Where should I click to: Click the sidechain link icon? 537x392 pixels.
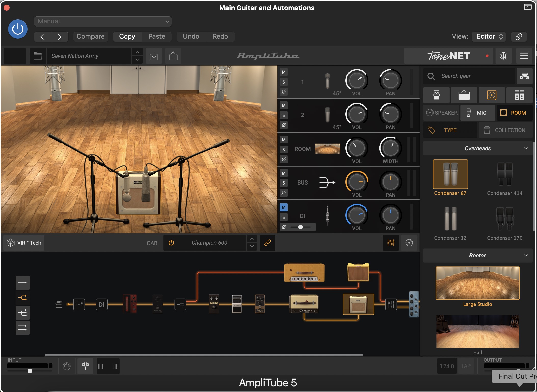pos(519,36)
